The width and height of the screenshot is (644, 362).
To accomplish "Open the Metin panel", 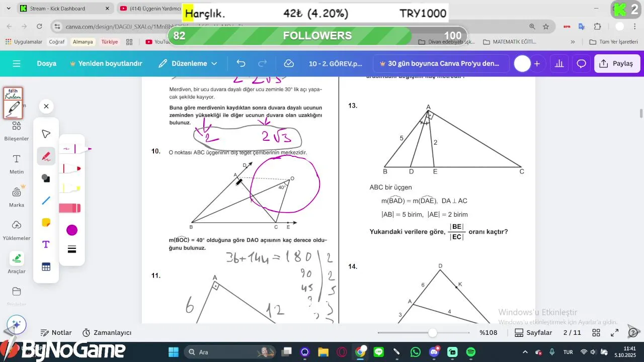I will click(17, 164).
